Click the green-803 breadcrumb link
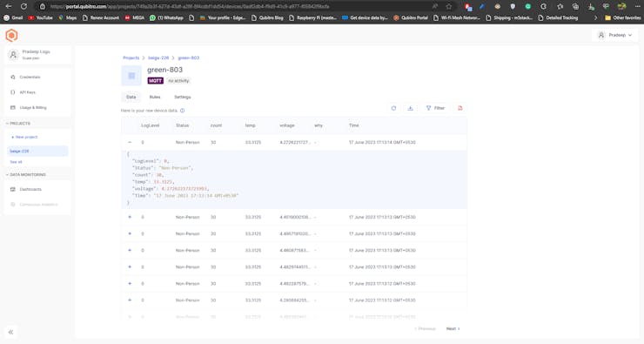The image size is (644, 344). pos(189,58)
